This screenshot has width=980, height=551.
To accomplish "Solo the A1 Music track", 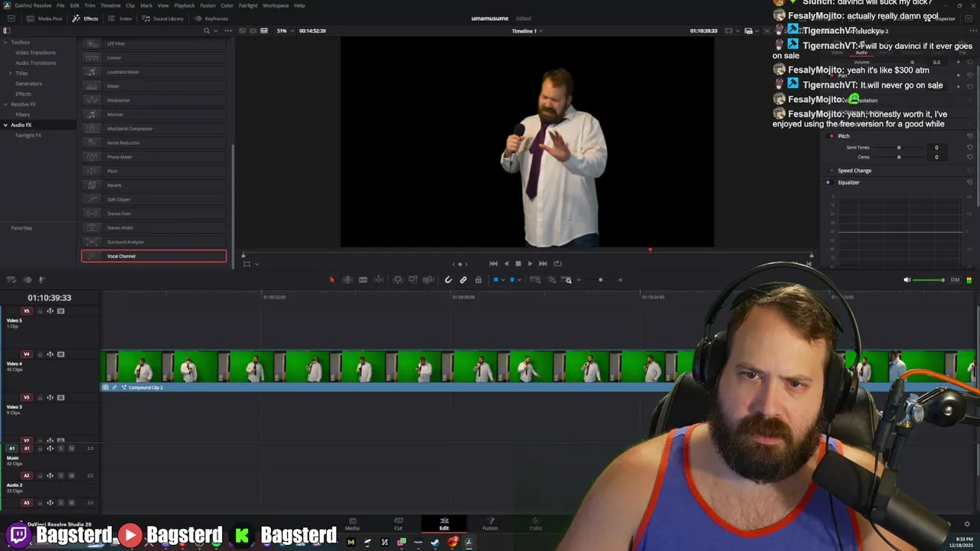I will tap(61, 448).
